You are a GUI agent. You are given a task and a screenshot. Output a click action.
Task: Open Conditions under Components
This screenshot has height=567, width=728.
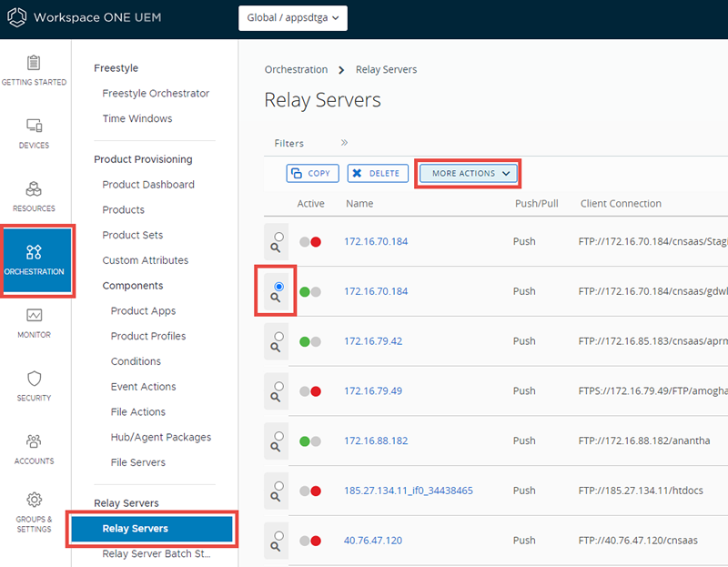point(136,361)
